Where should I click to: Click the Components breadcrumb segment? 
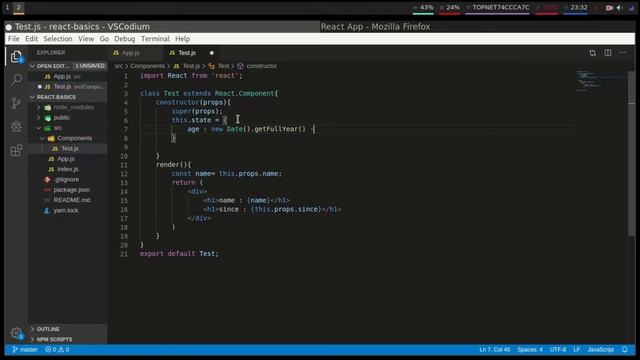[x=147, y=66]
